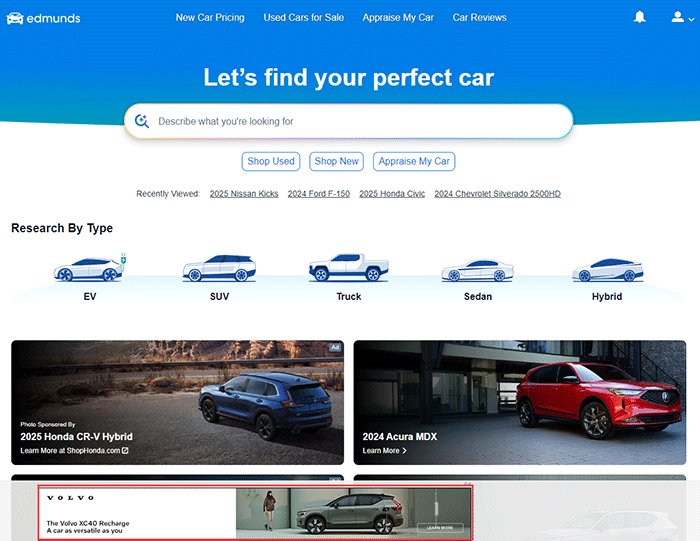
Task: Click Learn More in Volvo ad
Action: point(440,528)
